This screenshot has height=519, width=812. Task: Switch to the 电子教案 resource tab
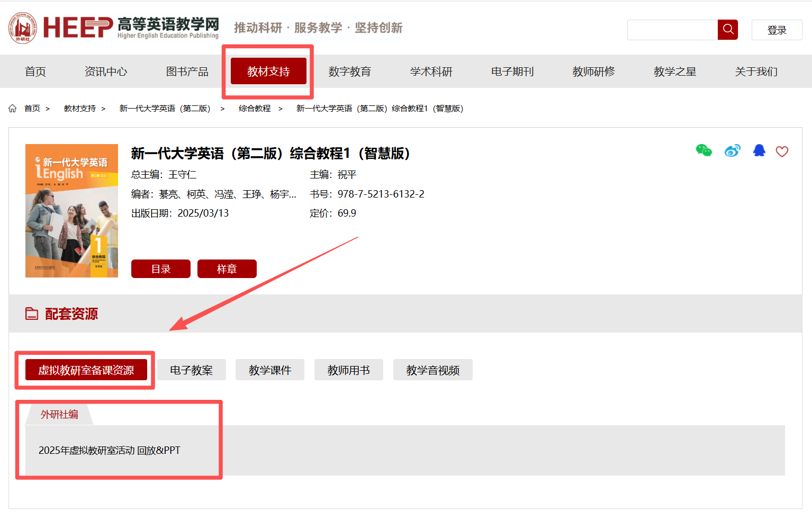[191, 370]
